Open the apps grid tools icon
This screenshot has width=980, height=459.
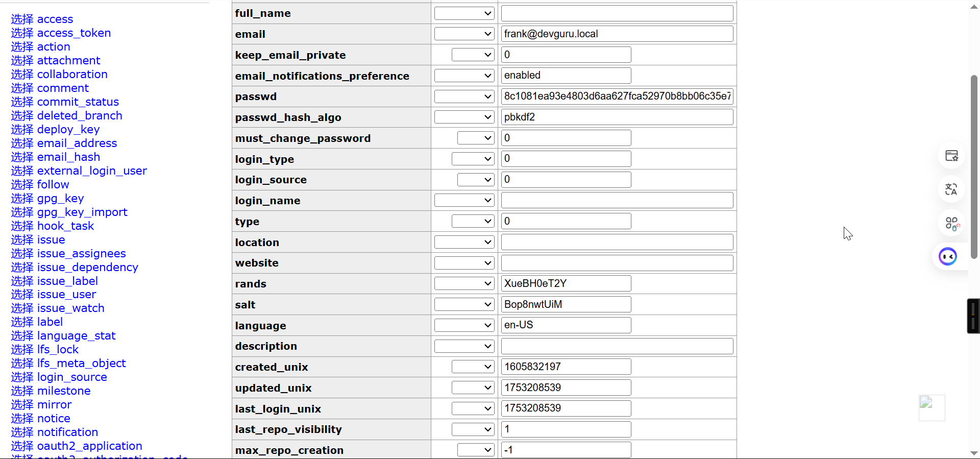pyautogui.click(x=951, y=223)
